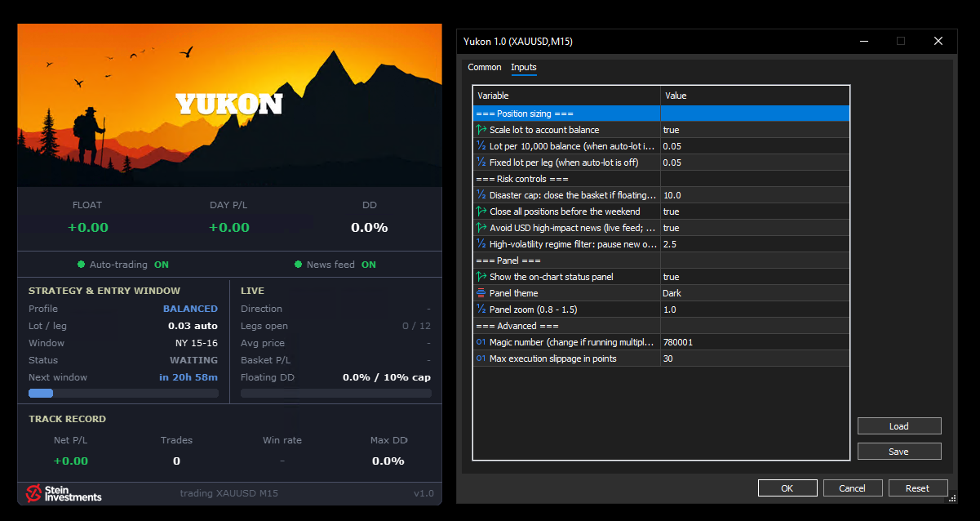Click the Save button
Image resolution: width=980 pixels, height=521 pixels.
899,452
